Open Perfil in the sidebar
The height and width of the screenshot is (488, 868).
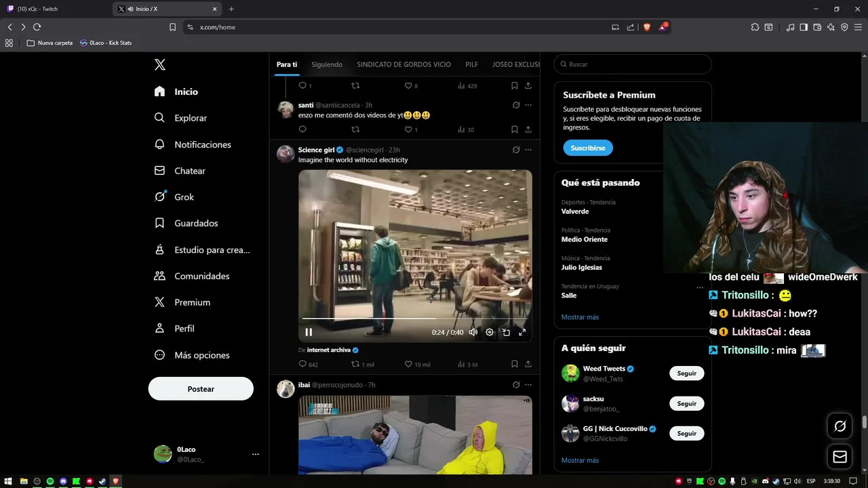174,328
